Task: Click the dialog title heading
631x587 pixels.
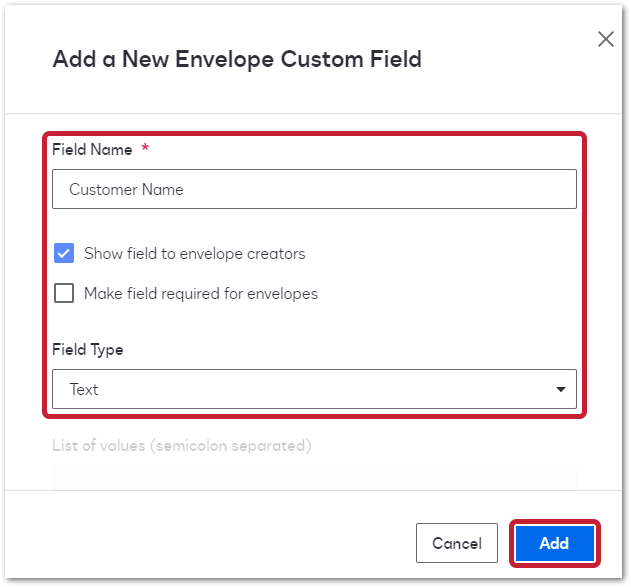Action: coord(237,59)
